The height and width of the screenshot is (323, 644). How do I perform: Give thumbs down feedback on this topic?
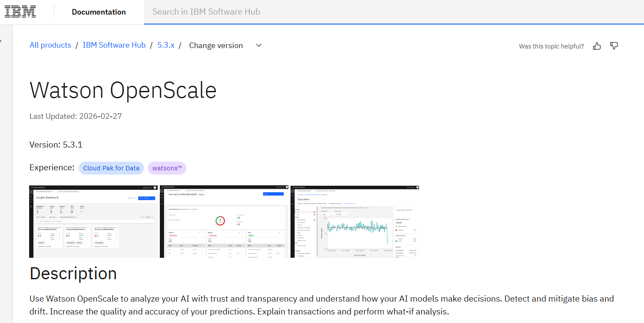(614, 45)
